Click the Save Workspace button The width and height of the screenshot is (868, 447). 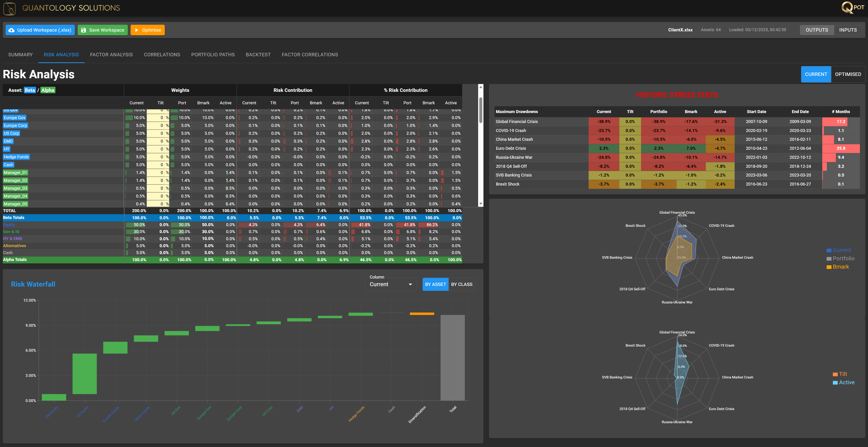click(x=102, y=30)
